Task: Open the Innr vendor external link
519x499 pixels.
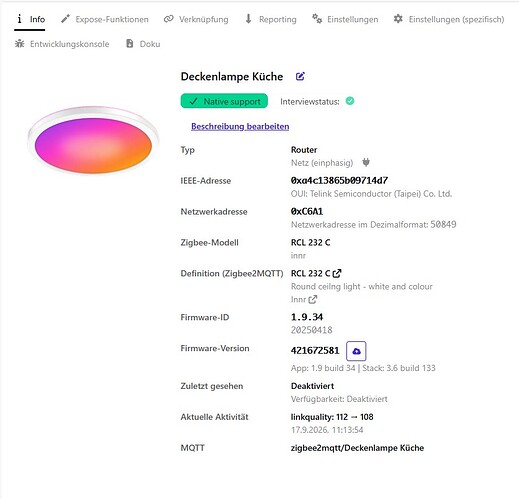Action: tap(304, 299)
